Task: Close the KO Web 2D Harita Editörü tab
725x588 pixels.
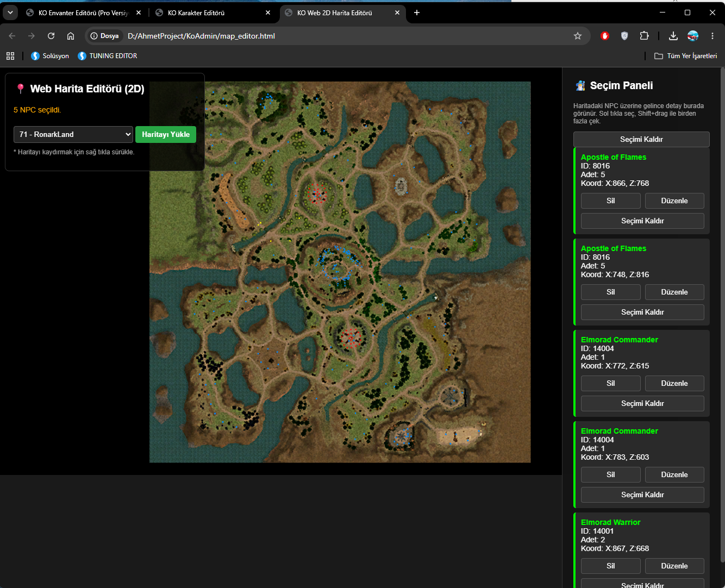Action: (x=397, y=12)
